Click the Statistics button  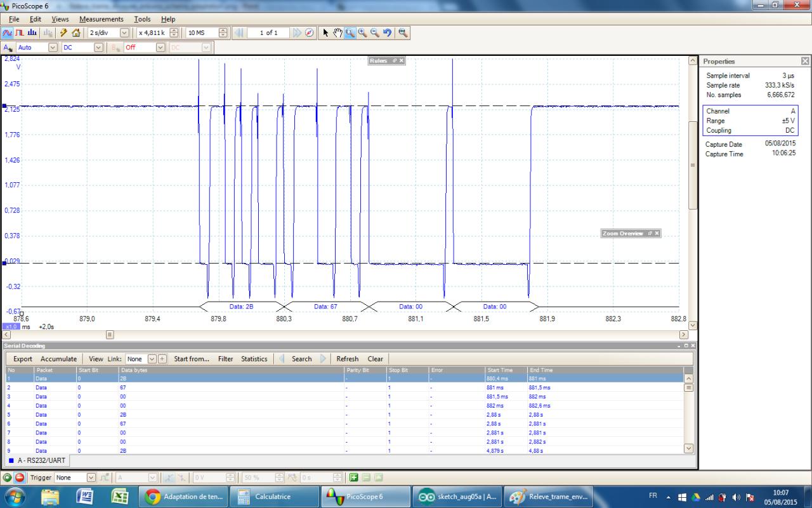[x=254, y=359]
